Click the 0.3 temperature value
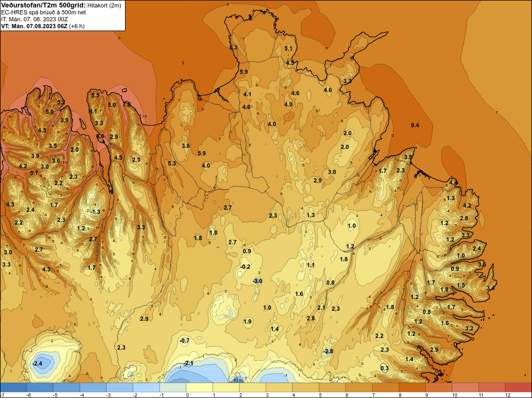The width and height of the screenshot is (532, 398). tap(385, 369)
